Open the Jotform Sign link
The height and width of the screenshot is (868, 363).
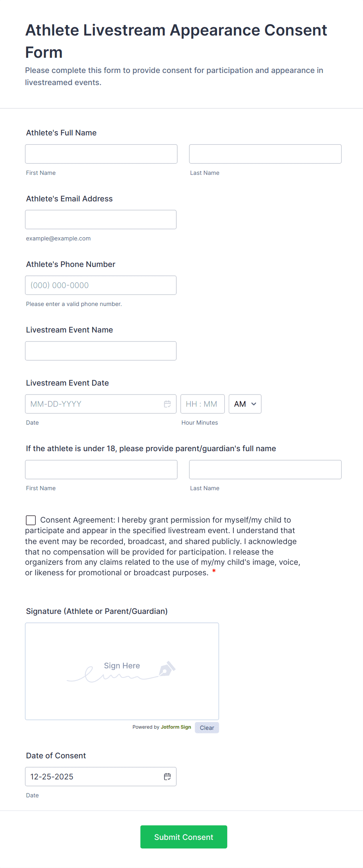[x=176, y=727]
